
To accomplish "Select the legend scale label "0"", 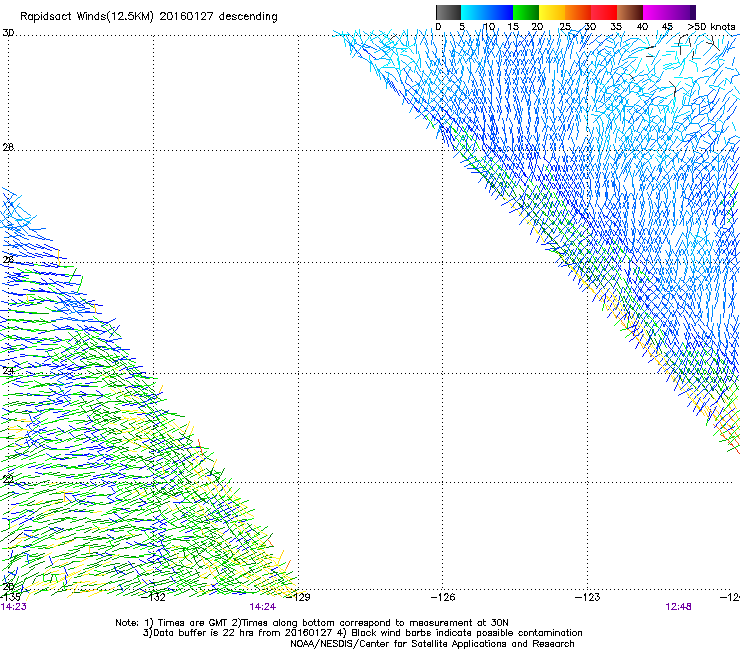I will click(x=438, y=27).
